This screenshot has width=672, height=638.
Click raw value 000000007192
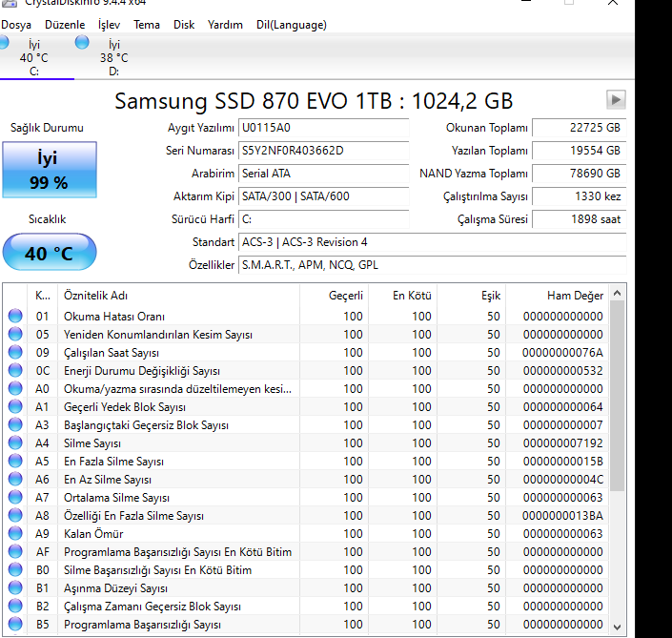562,442
